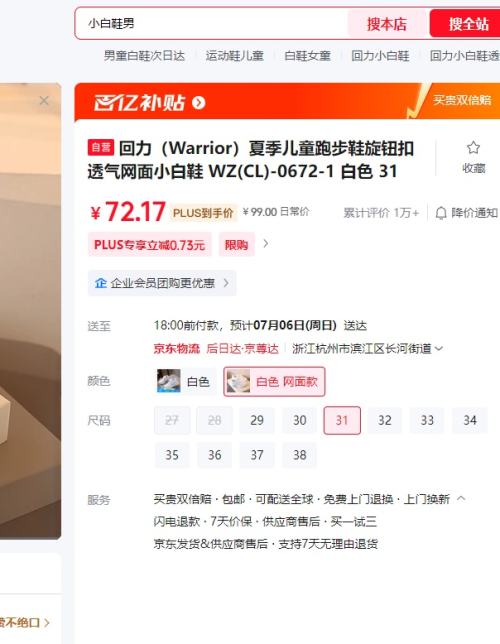Collapse the services list chevron

[x=461, y=499]
